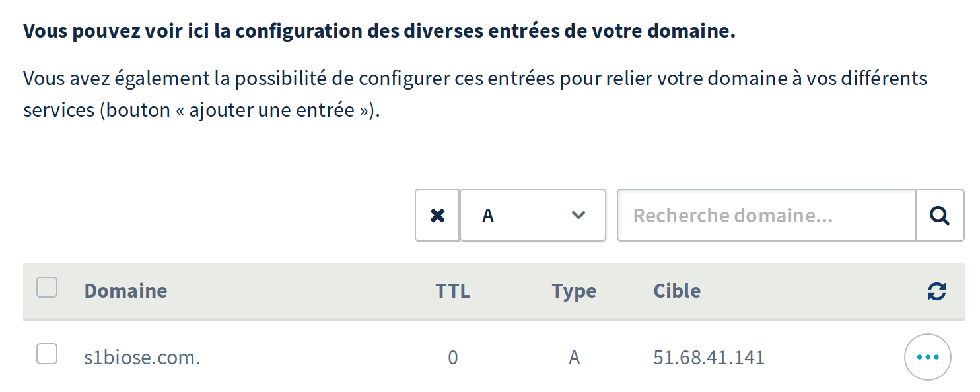Click the words ajouter une entrée in the description
The width and height of the screenshot is (980, 392).
tap(273, 110)
